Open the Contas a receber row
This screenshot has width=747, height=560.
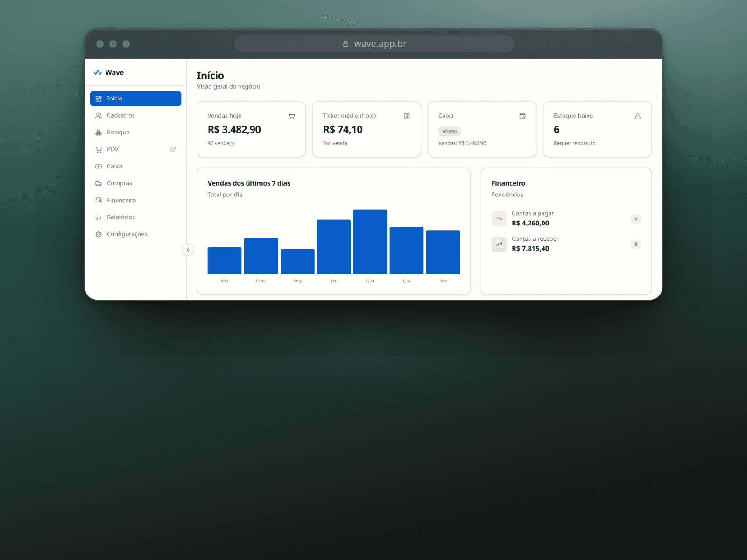click(x=566, y=244)
